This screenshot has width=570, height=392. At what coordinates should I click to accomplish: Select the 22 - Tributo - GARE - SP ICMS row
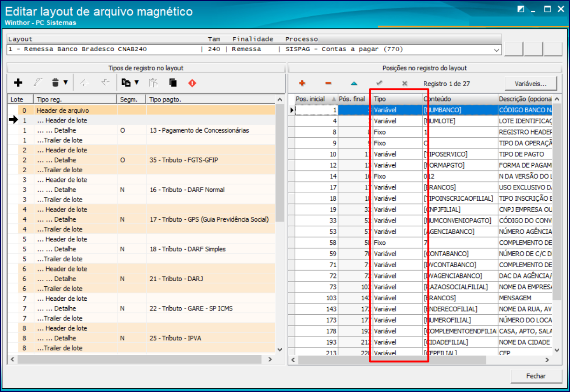pyautogui.click(x=142, y=308)
